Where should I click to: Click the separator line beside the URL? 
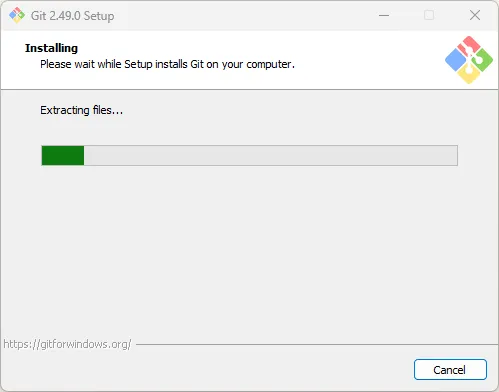(x=317, y=344)
